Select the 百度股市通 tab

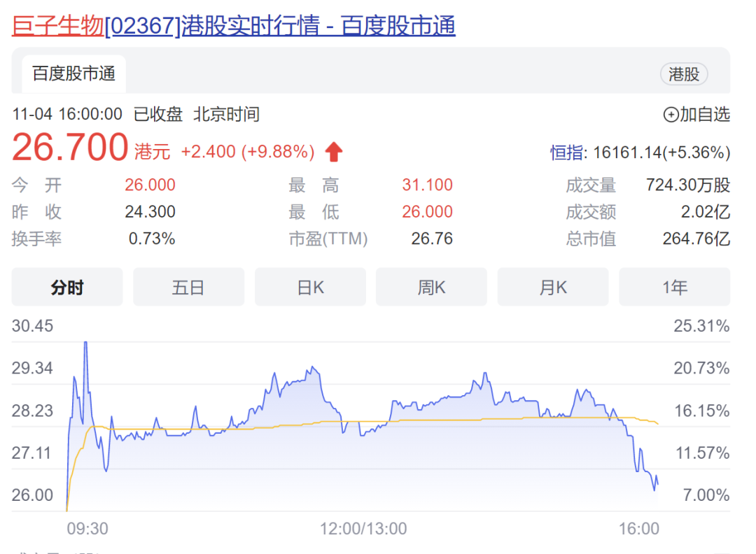pyautogui.click(x=73, y=74)
